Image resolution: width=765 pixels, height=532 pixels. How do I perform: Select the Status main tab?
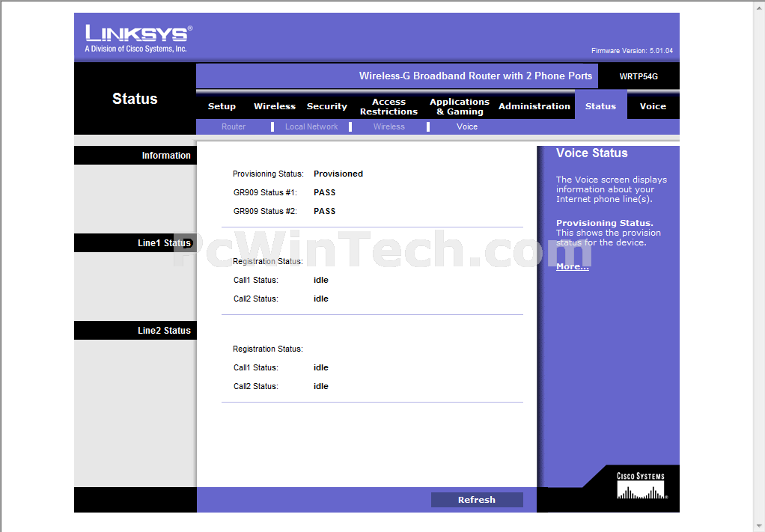click(x=600, y=106)
